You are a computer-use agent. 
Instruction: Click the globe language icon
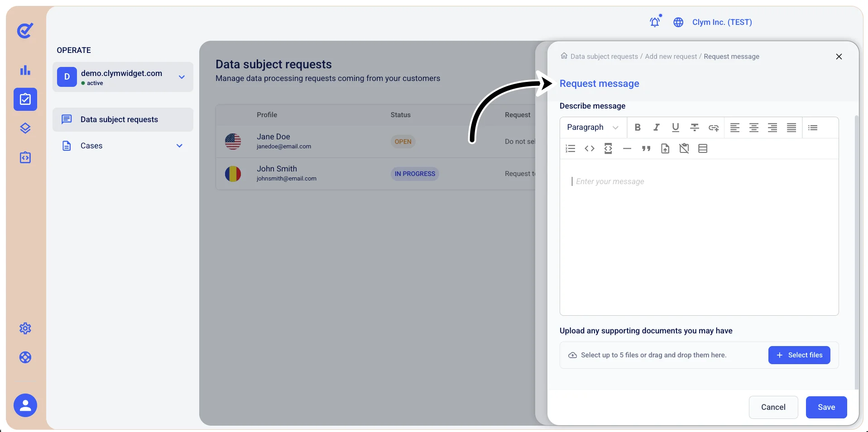coord(678,22)
